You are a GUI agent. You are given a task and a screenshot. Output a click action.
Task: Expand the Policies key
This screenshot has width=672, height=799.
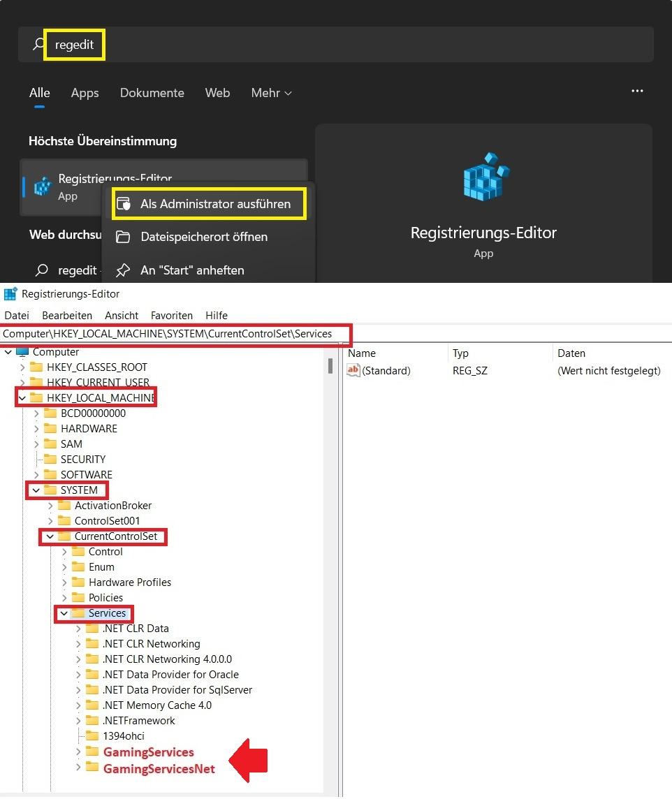pos(64,598)
